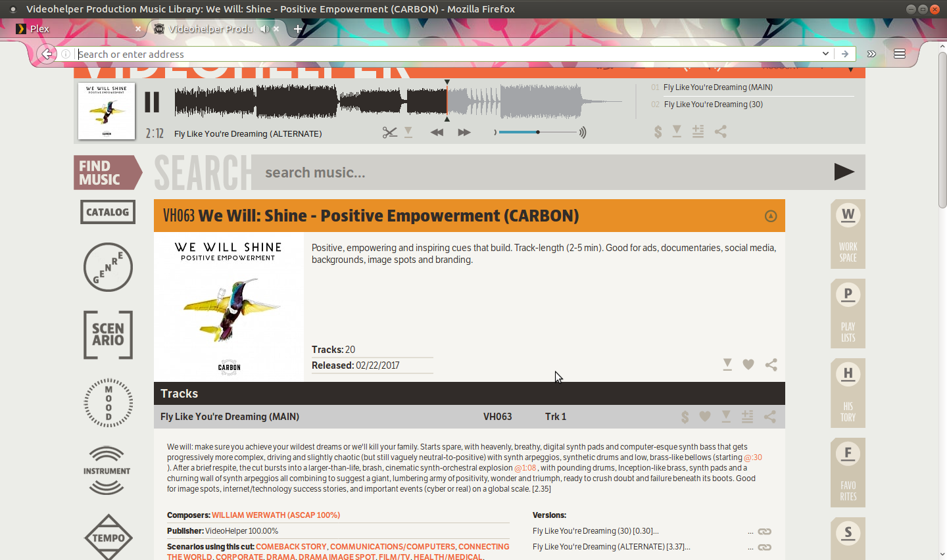Jump to @1:08 timestamp in description
Viewport: 947px width, 560px height.
525,468
